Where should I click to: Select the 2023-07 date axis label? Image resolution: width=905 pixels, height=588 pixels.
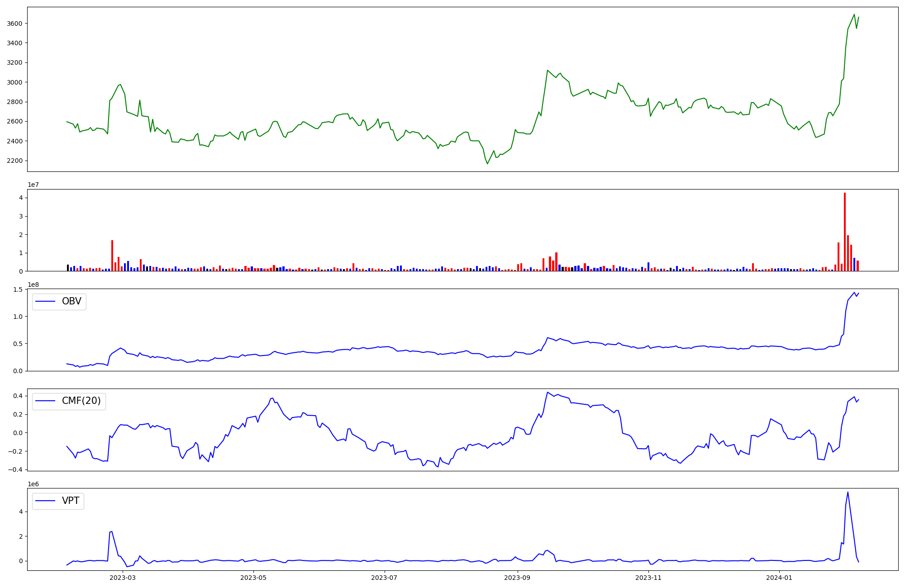pos(384,578)
